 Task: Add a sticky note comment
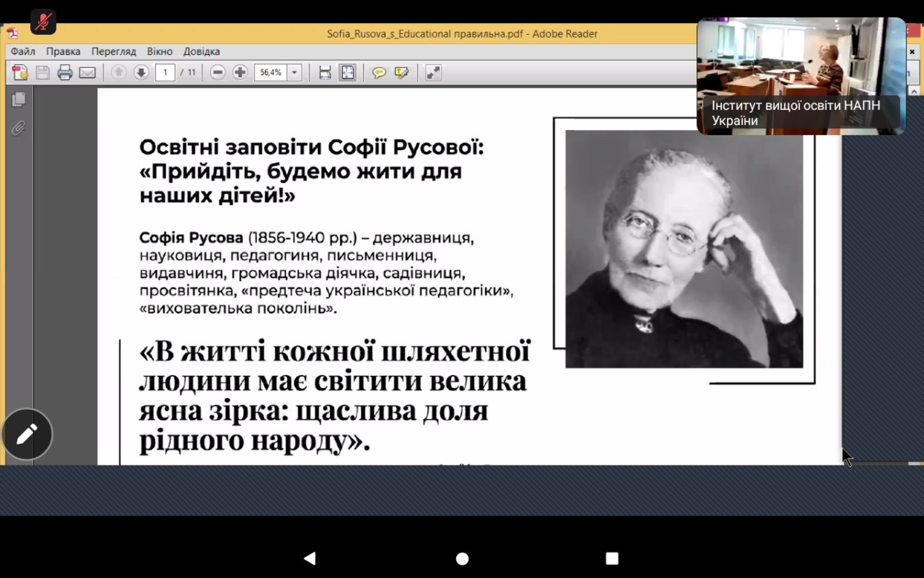tap(379, 73)
